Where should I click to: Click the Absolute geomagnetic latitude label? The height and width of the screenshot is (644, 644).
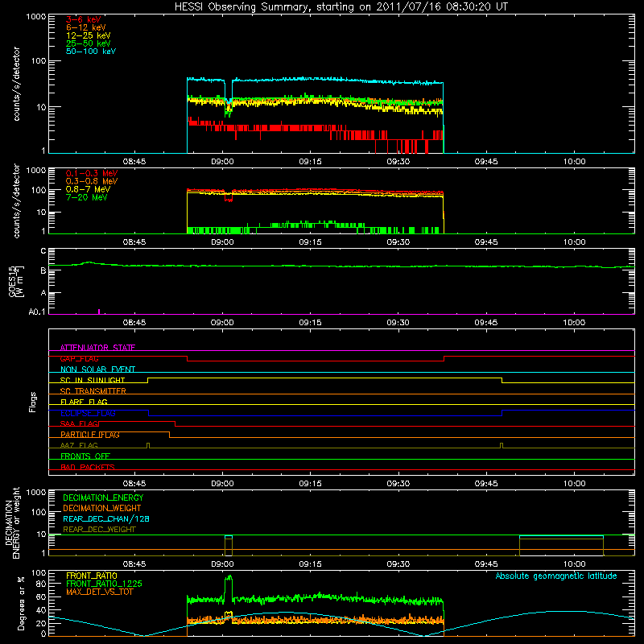point(556,576)
